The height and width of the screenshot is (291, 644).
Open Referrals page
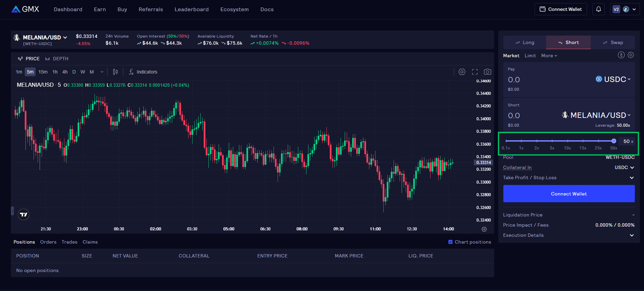[x=151, y=9]
